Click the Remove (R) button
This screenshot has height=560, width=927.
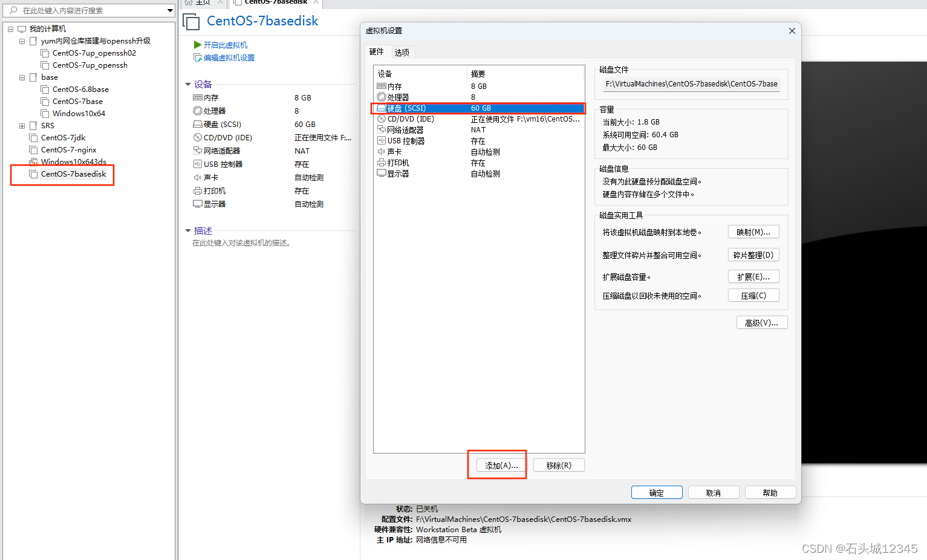click(x=559, y=465)
